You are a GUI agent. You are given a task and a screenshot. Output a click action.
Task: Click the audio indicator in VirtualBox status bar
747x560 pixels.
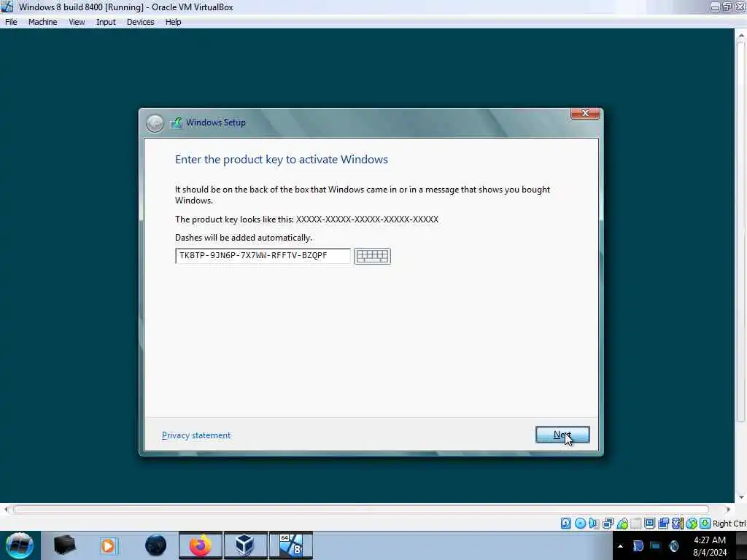[x=594, y=524]
